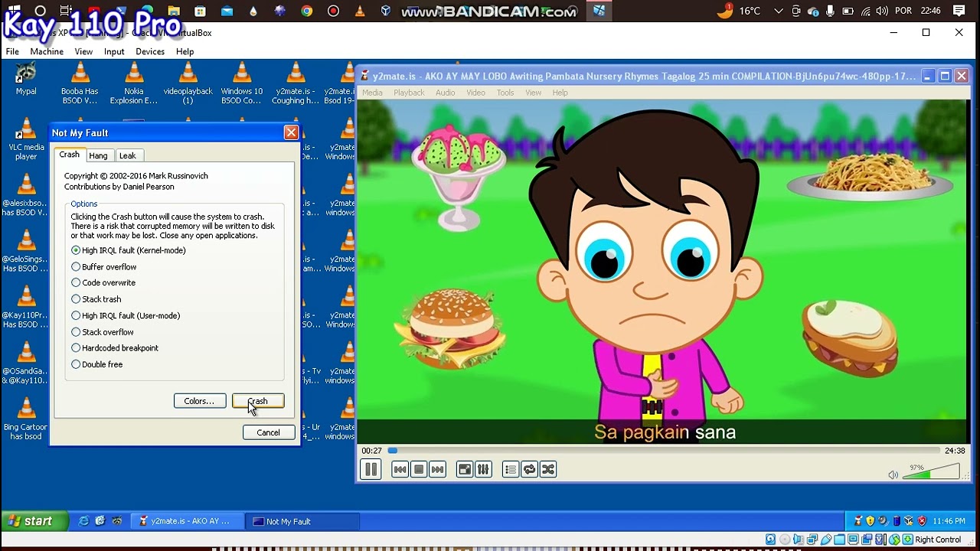980x551 pixels.
Task: Open VirtualBox Devices menu
Action: coord(150,51)
